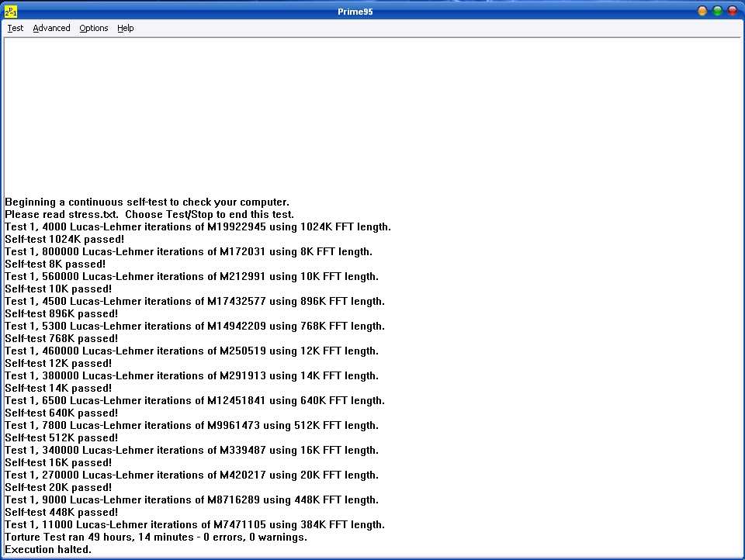Click 'Self-test 448K passed!' line
745x560 pixels.
tap(61, 513)
